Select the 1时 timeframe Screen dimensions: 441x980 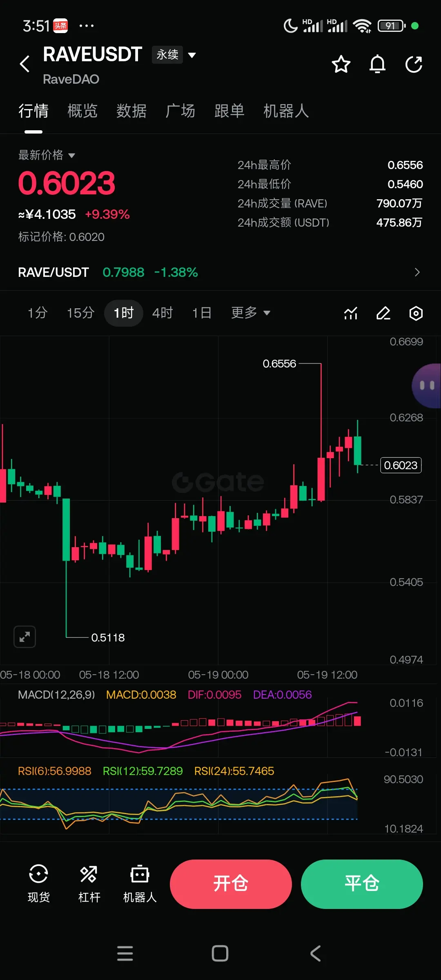pyautogui.click(x=124, y=313)
